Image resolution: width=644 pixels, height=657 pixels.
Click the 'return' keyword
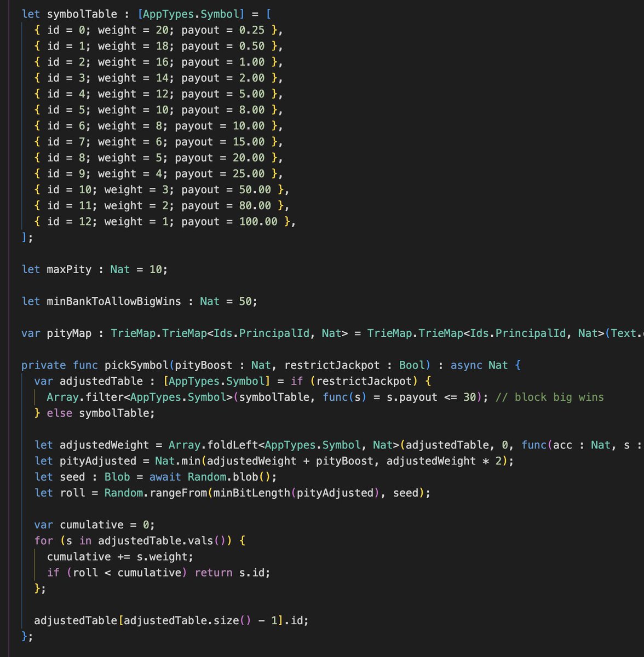click(x=213, y=573)
